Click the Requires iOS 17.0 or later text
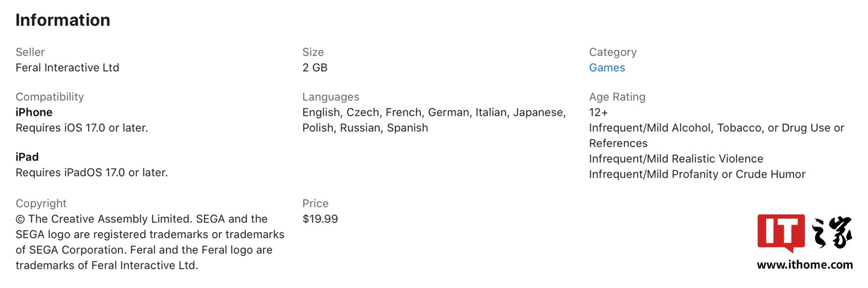 click(x=81, y=128)
